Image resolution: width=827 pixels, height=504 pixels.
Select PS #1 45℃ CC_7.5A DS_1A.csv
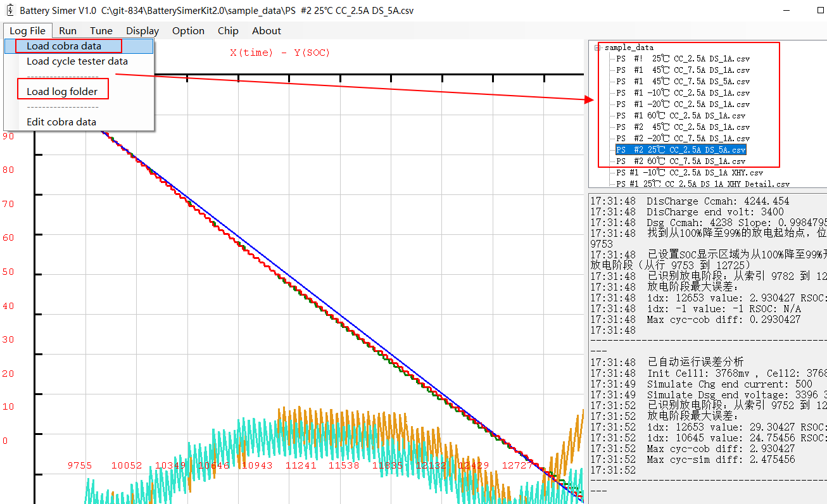click(x=683, y=70)
